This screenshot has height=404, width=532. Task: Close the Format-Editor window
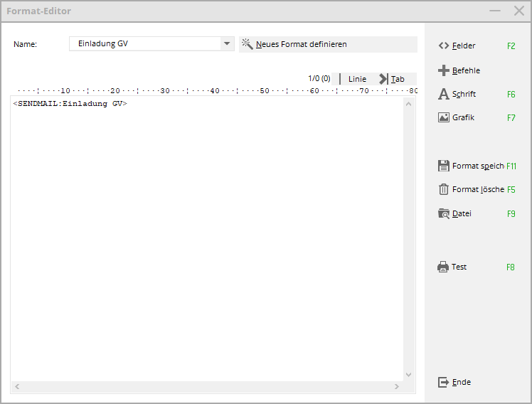pos(519,11)
